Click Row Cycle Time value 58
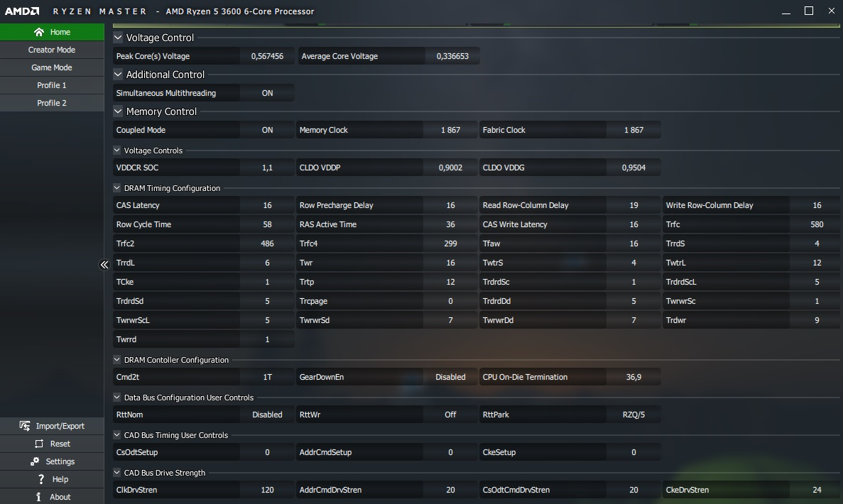The height and width of the screenshot is (504, 843). click(x=267, y=224)
